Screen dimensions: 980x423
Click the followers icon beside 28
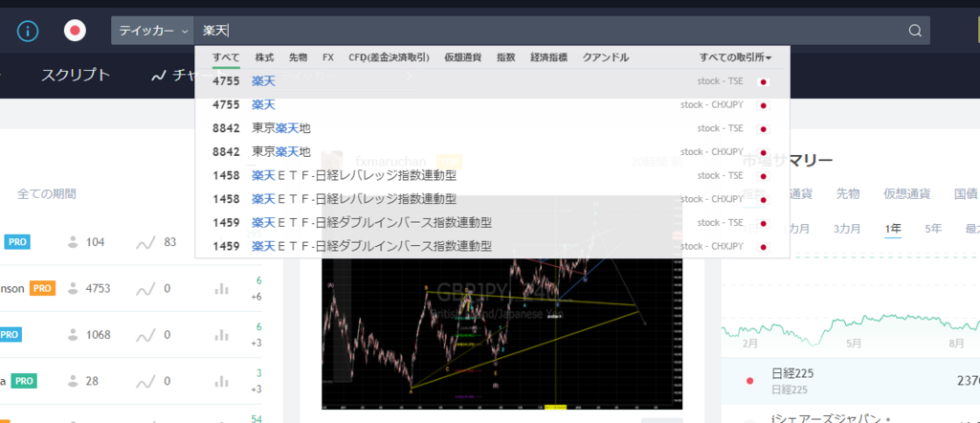pyautogui.click(x=73, y=381)
